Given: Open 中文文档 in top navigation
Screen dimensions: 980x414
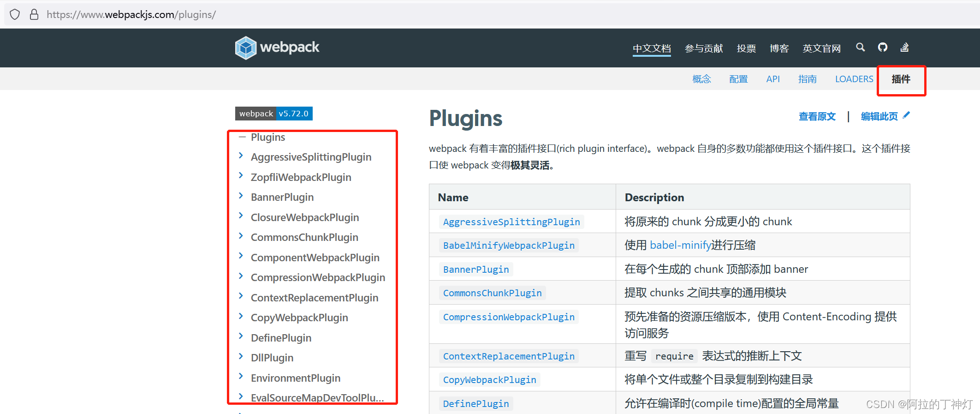Looking at the screenshot, I should click(x=652, y=48).
